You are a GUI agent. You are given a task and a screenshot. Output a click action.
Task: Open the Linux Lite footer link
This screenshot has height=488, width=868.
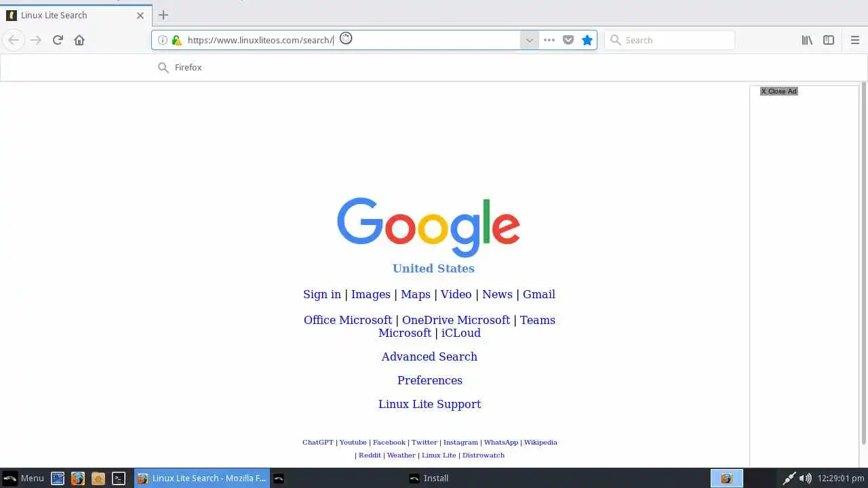click(x=439, y=455)
